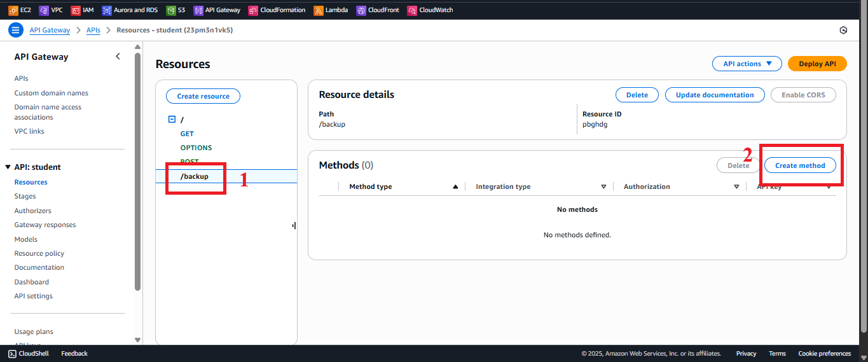Collapse the API Gateway side panel arrow
Screen dimensions: 868x362
click(x=118, y=57)
